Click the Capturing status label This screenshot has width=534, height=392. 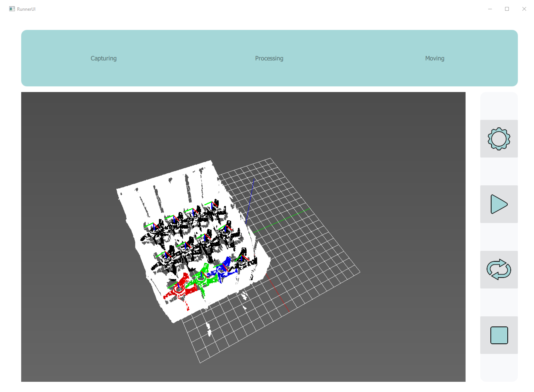pos(103,58)
